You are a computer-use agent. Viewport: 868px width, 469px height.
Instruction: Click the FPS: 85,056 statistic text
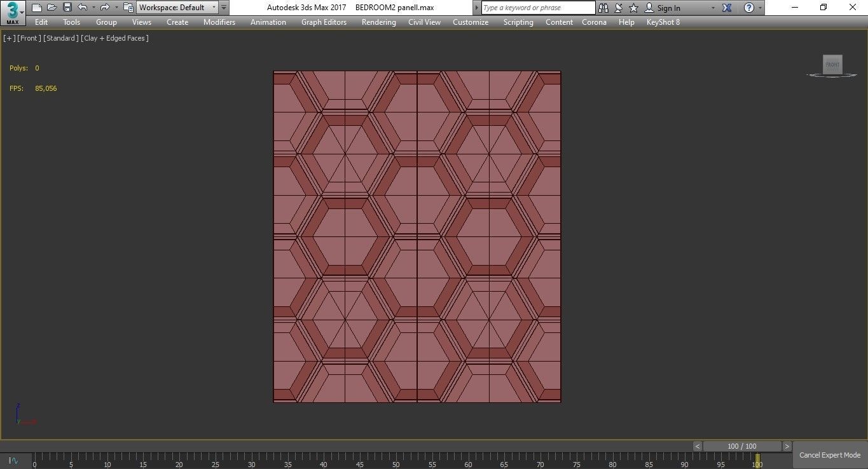(x=33, y=88)
